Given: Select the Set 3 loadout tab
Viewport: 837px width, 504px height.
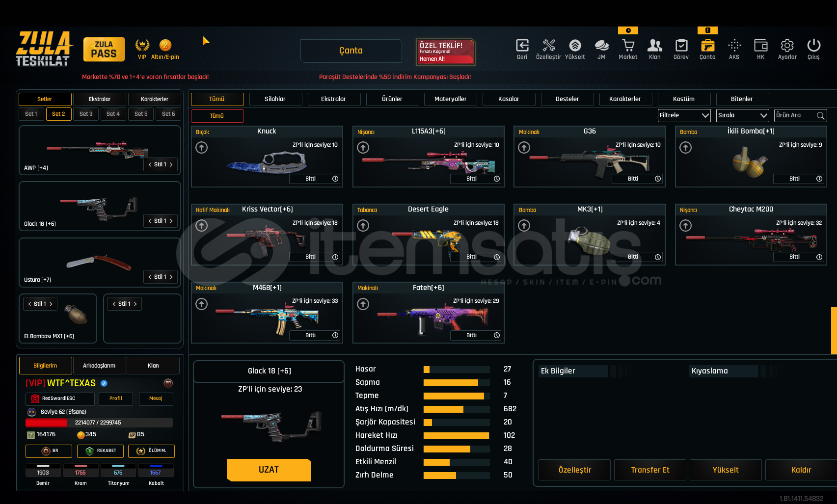Looking at the screenshot, I should [x=86, y=114].
